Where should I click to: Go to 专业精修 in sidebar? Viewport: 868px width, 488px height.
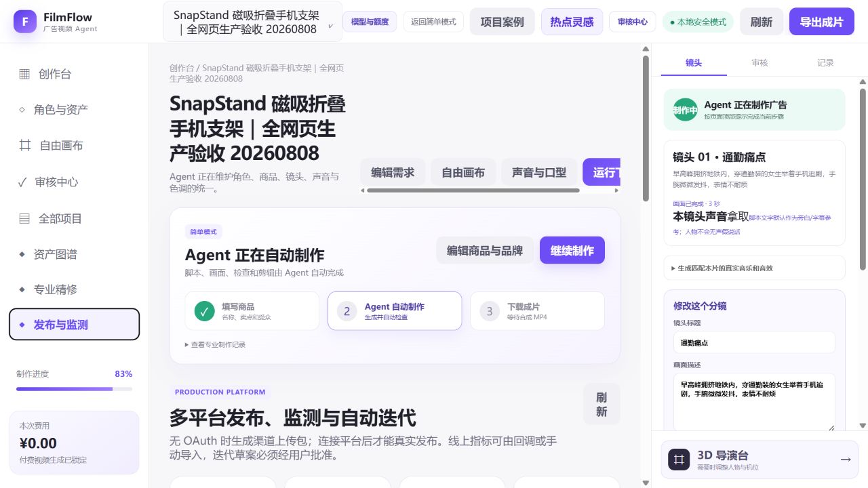(x=74, y=289)
